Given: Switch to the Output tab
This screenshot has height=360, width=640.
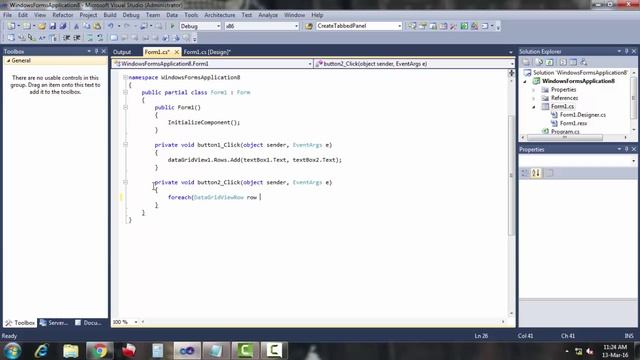Looking at the screenshot, I should pyautogui.click(x=122, y=52).
